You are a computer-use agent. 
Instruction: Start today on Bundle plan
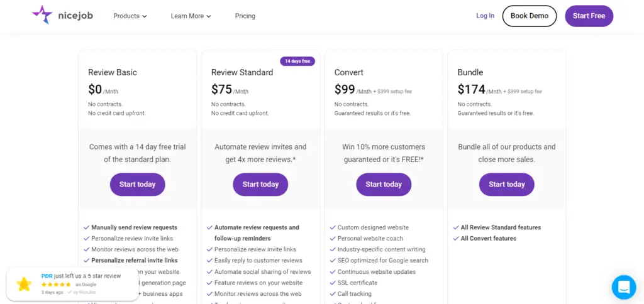click(x=507, y=184)
